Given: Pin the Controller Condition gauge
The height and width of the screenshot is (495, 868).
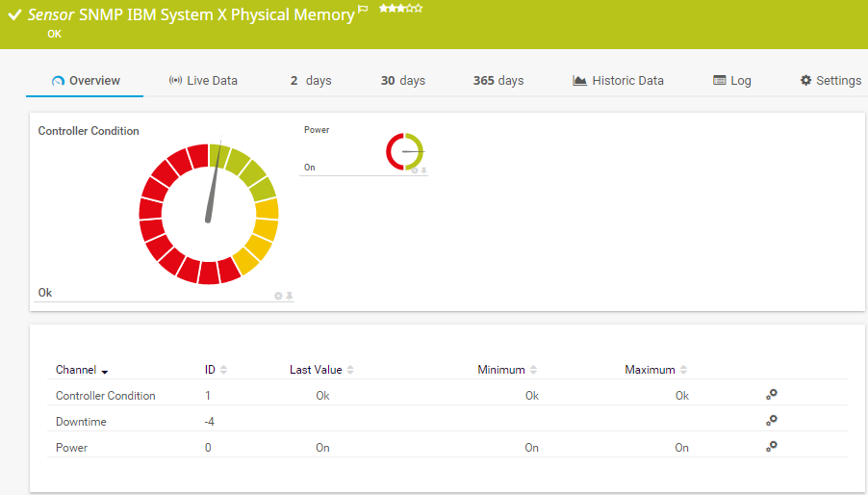Looking at the screenshot, I should pyautogui.click(x=289, y=296).
